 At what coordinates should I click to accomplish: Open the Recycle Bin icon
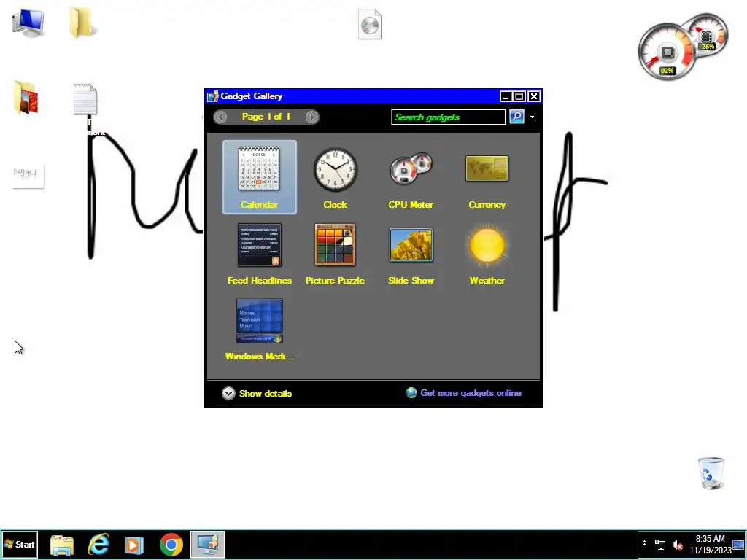[x=711, y=472]
